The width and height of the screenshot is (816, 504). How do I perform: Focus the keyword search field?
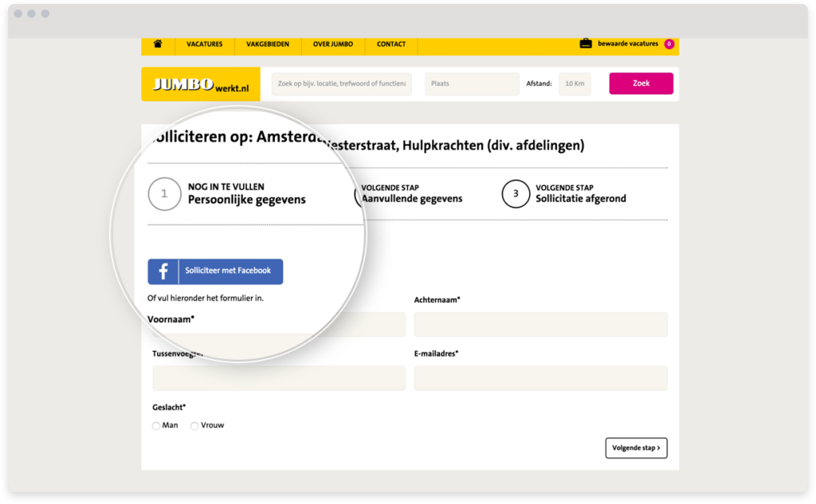(341, 84)
